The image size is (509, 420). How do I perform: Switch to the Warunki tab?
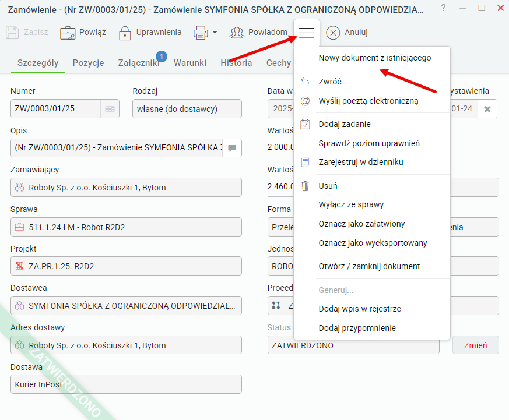point(190,62)
